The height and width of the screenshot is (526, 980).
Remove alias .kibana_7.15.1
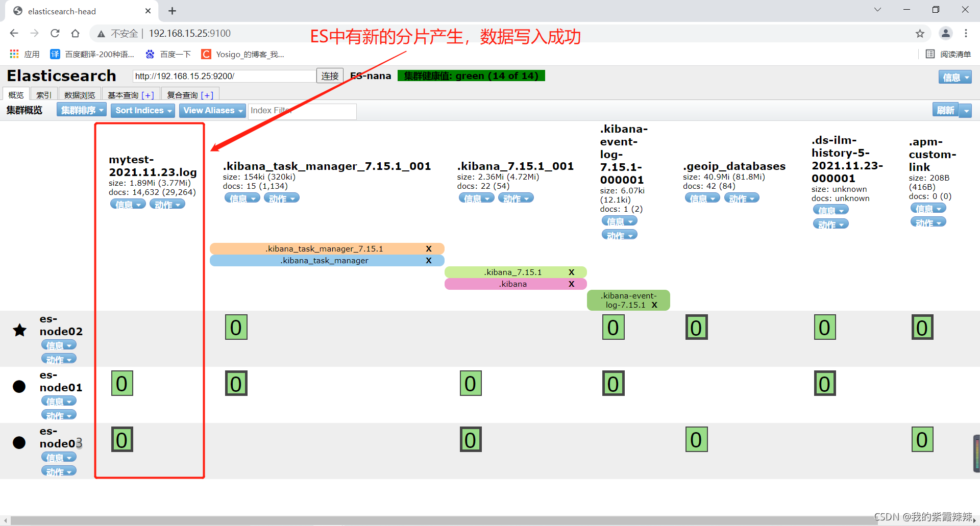pyautogui.click(x=572, y=272)
